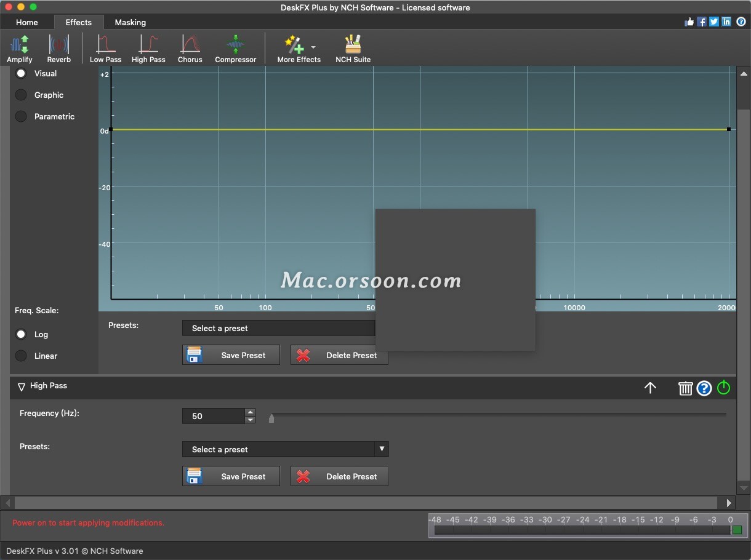Click the High Pass frequency slider handle
This screenshot has width=751, height=560.
pos(271,418)
